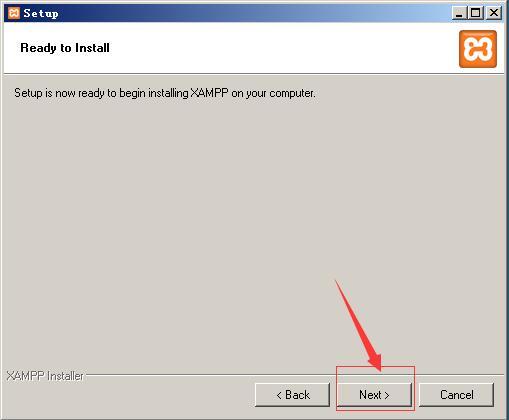Maximize the Setup window

(476, 13)
